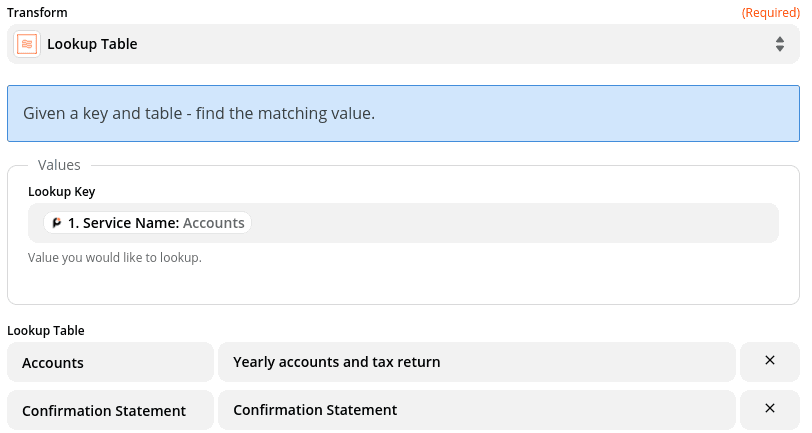Delete the Confirmation Statement lookup row

point(769,409)
